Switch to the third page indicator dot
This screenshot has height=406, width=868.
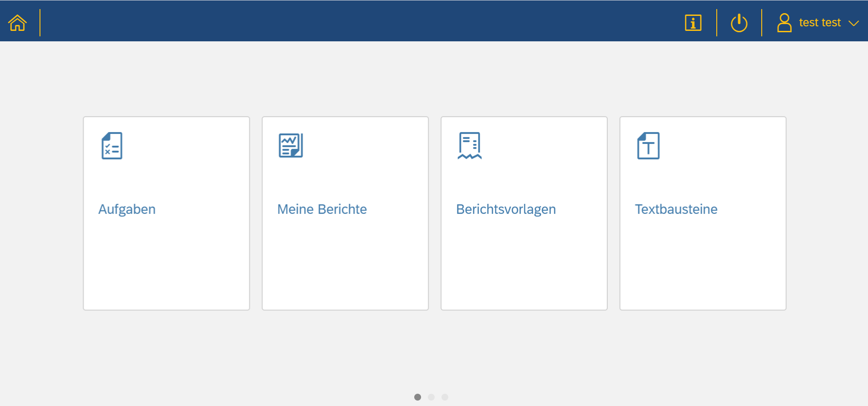445,397
